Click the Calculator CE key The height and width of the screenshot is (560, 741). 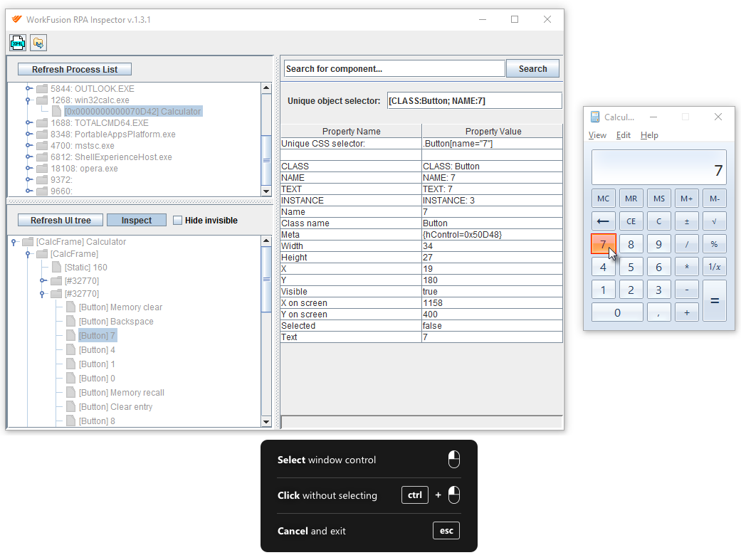(631, 221)
